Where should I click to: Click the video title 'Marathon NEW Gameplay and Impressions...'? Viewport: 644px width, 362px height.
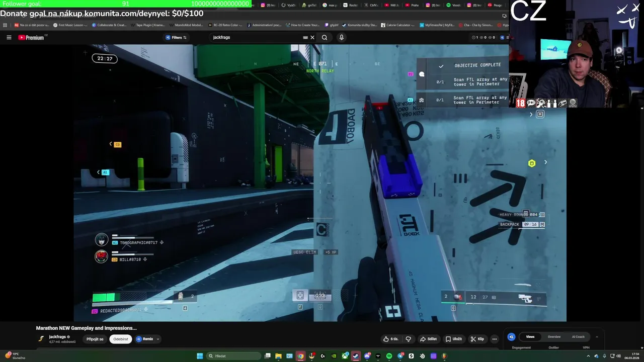tap(86, 328)
